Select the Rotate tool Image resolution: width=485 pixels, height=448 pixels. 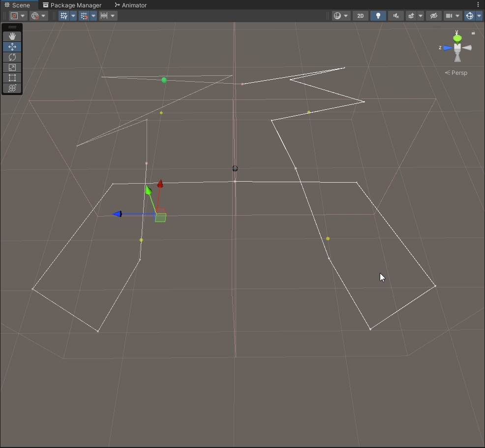pos(12,57)
